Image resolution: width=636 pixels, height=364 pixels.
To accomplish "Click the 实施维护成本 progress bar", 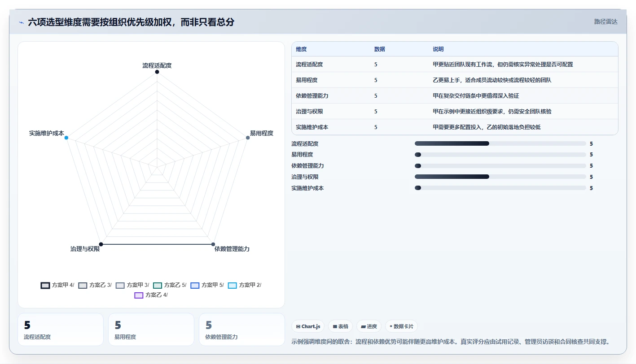I will pyautogui.click(x=500, y=188).
